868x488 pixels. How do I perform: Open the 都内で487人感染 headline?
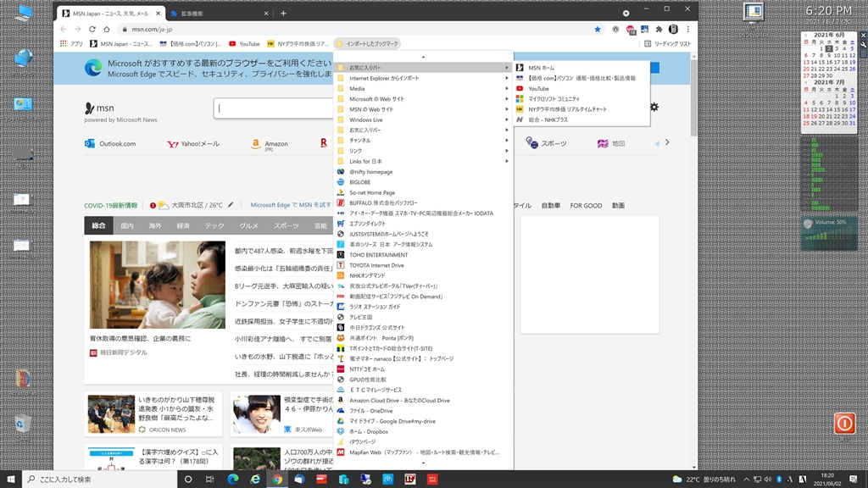click(x=283, y=251)
